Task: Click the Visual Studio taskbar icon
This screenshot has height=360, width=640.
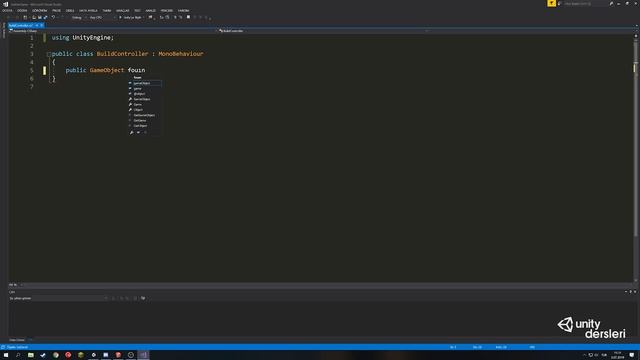Action: [143, 355]
